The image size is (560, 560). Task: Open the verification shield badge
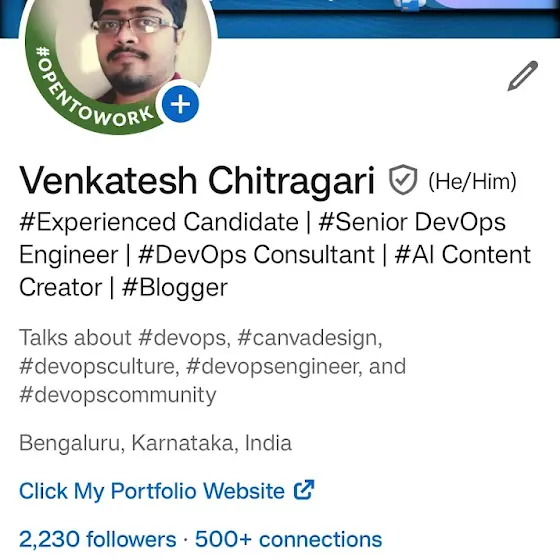click(402, 180)
